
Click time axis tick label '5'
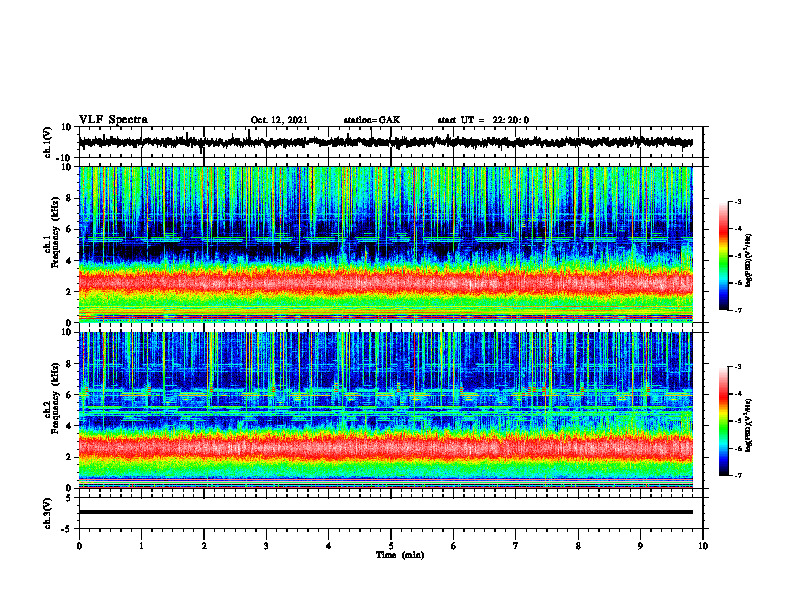(391, 546)
